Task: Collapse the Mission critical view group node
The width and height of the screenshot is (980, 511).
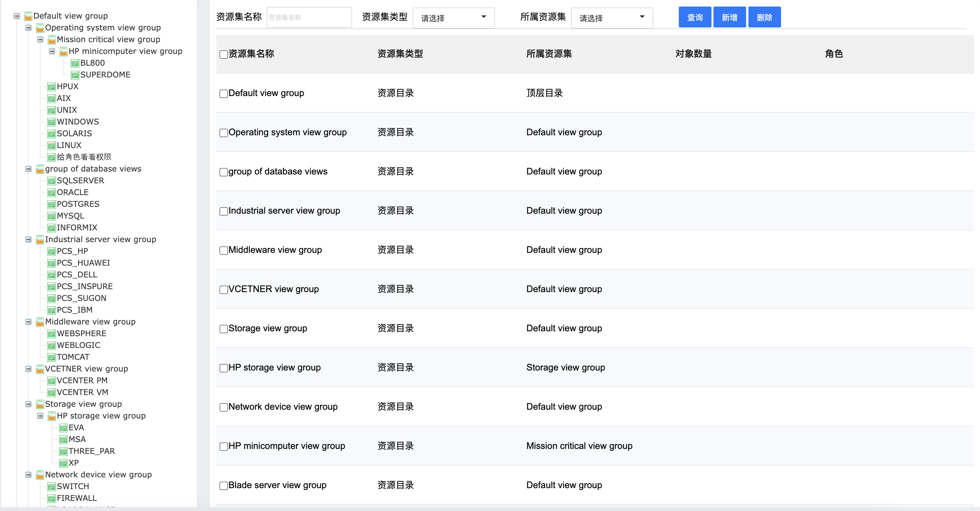Action: 40,40
